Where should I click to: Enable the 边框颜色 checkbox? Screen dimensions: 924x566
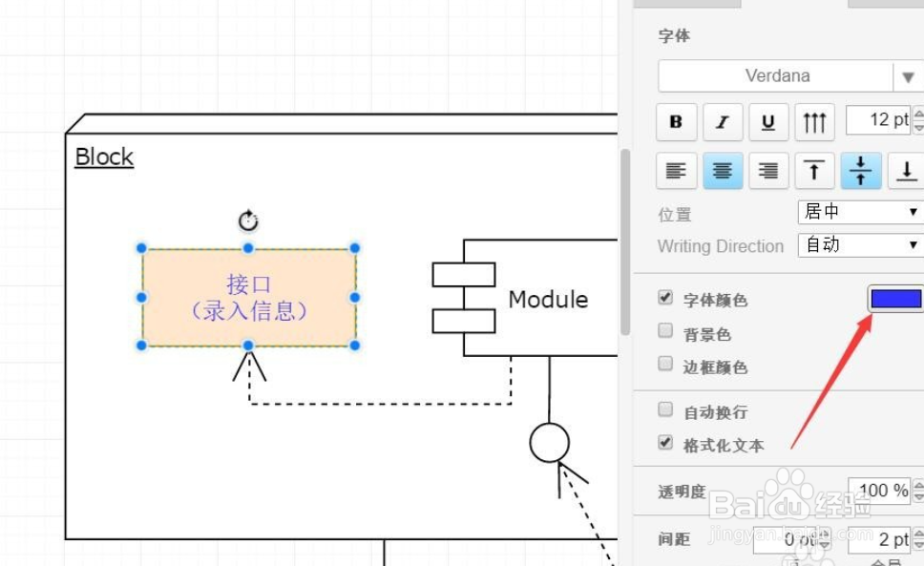(x=664, y=366)
